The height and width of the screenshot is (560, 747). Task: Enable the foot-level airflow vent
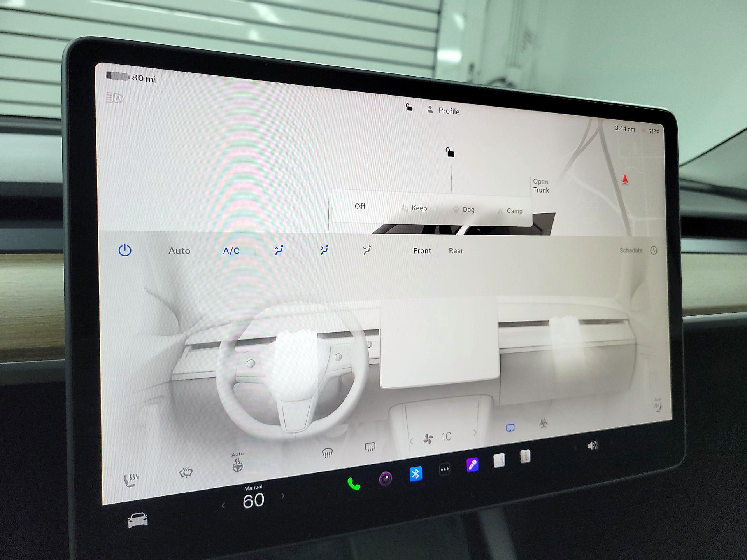tap(367, 250)
